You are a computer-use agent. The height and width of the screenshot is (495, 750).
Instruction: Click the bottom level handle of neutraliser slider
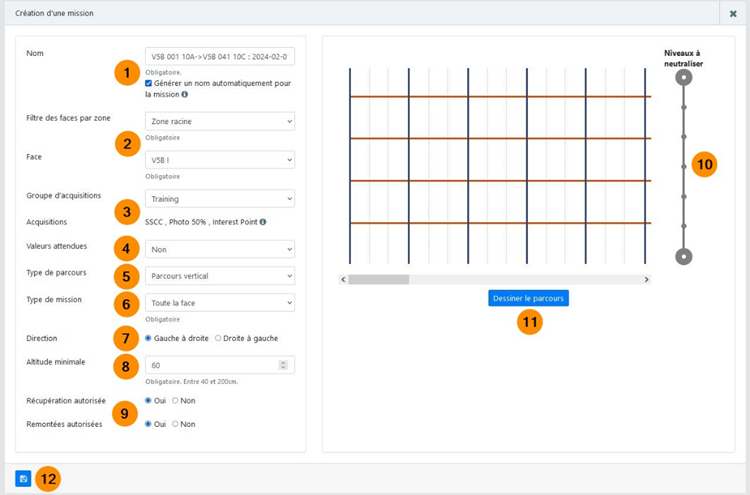683,256
